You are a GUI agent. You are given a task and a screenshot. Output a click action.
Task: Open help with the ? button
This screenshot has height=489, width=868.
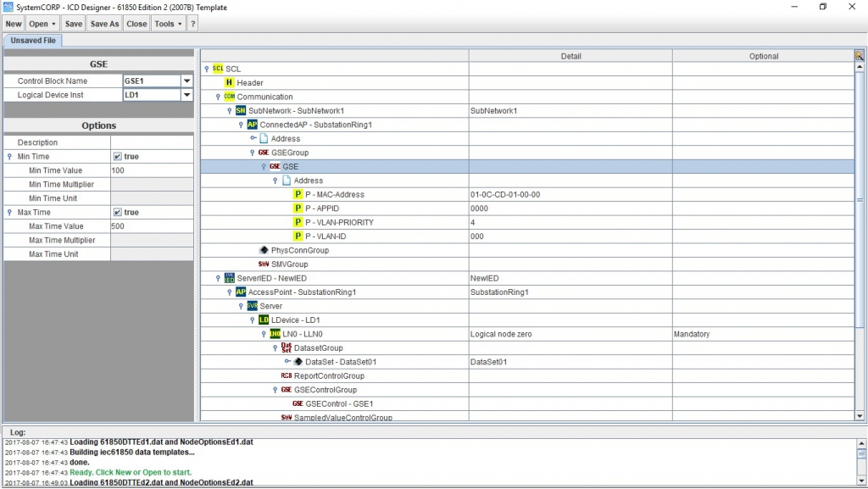pyautogui.click(x=192, y=24)
